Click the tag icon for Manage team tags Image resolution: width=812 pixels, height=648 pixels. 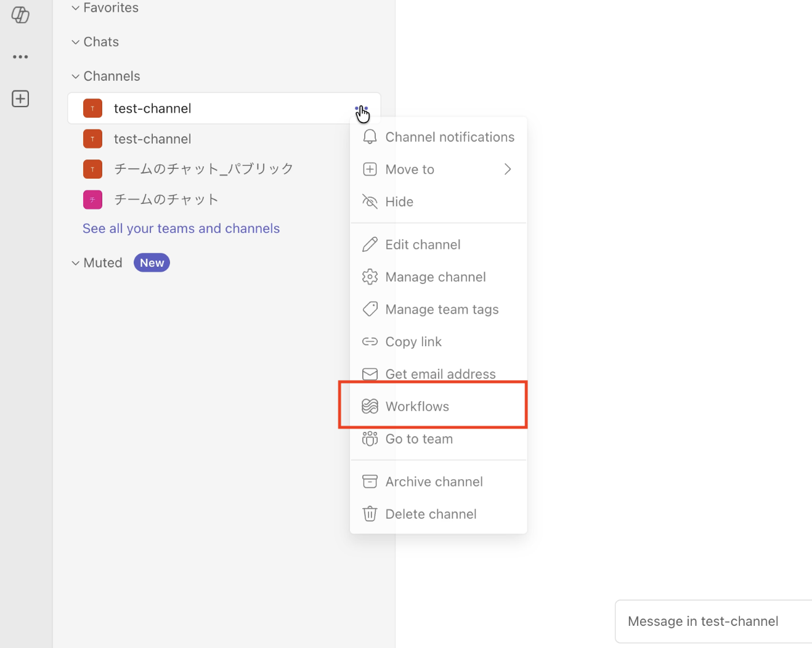click(370, 309)
